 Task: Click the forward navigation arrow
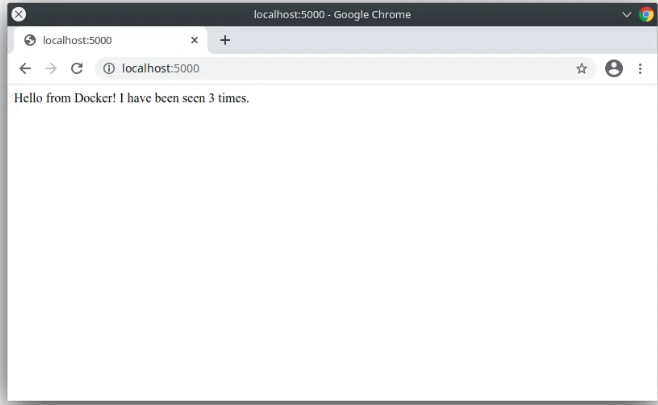(51, 68)
